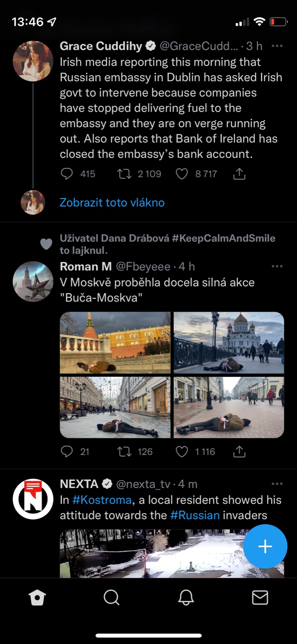
Task: Open the cathedral photo in Roman M's tweet
Action: [229, 343]
